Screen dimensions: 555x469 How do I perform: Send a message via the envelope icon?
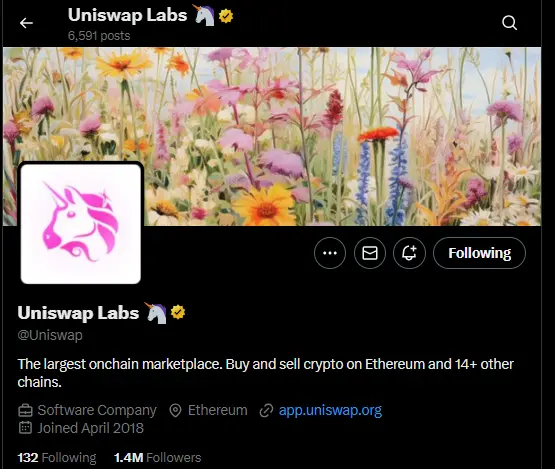pos(370,253)
